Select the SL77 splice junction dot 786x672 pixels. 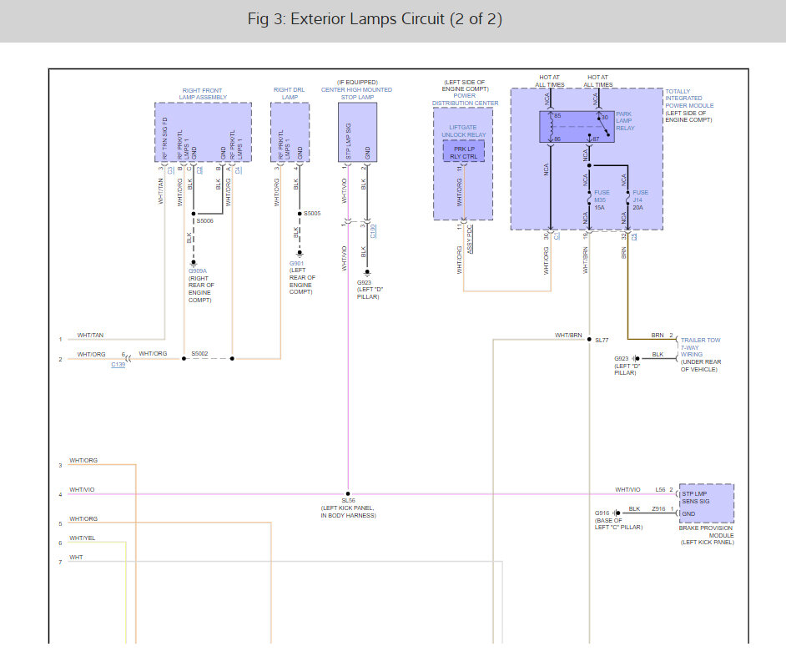pyautogui.click(x=589, y=340)
